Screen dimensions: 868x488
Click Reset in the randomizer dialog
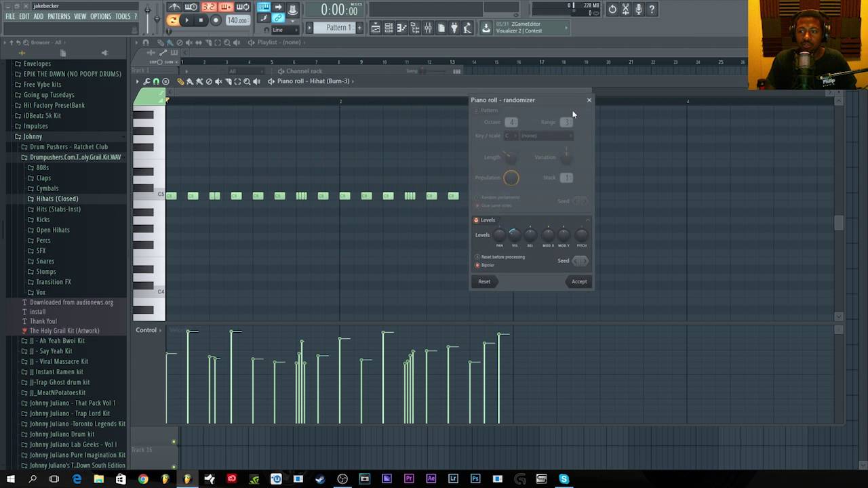click(x=484, y=281)
